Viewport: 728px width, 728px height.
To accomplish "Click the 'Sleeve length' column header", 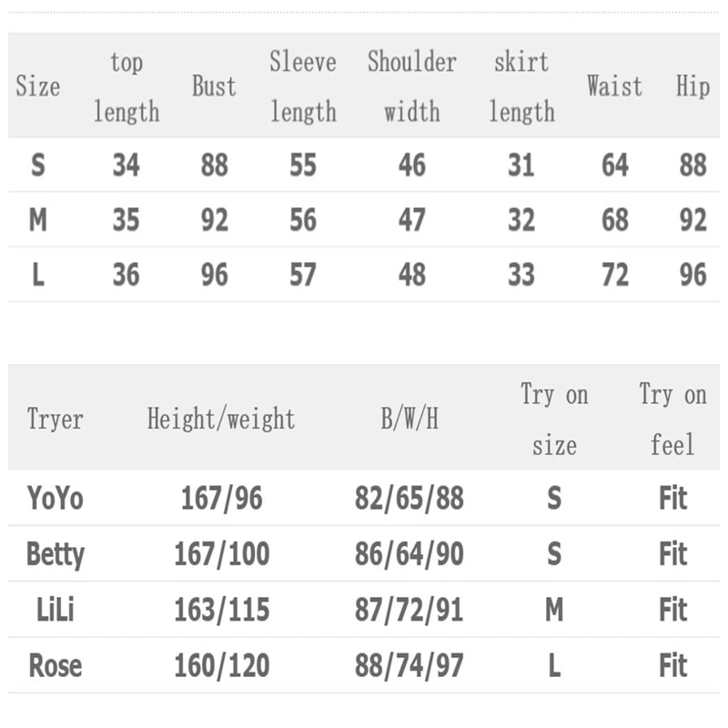I will pyautogui.click(x=303, y=86).
